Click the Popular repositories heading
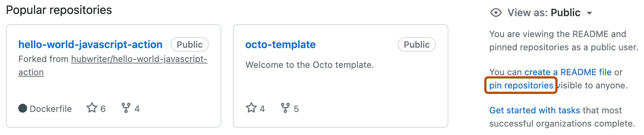 pos(59,10)
